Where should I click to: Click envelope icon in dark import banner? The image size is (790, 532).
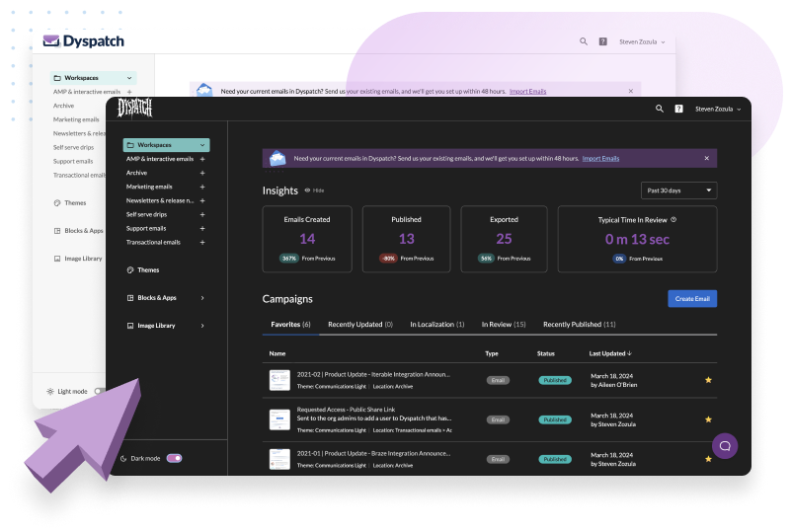coord(277,158)
